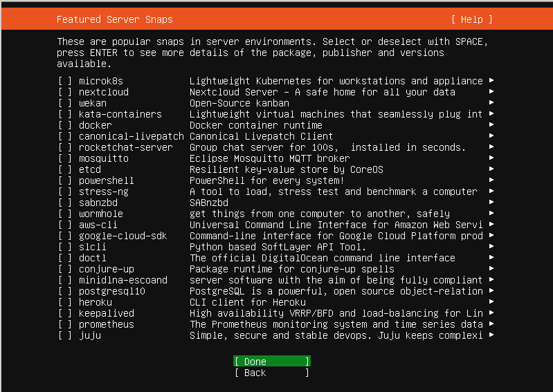Expand the arrow on the heroku row
The width and height of the screenshot is (553, 392).
click(x=491, y=302)
